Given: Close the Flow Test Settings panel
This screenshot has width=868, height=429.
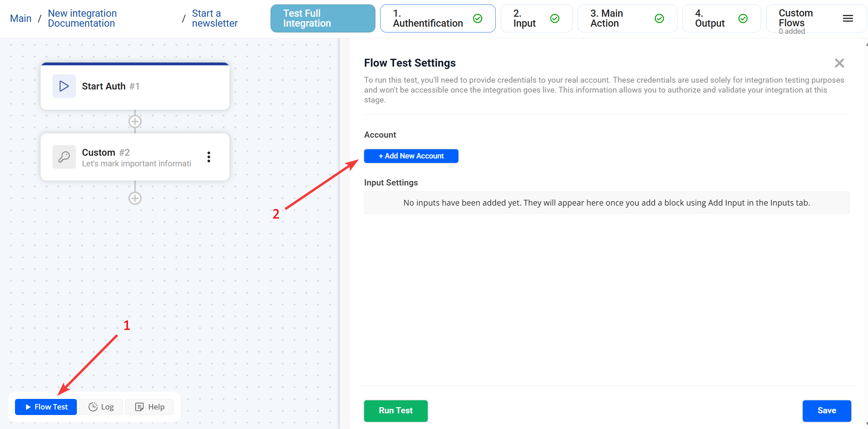Looking at the screenshot, I should pyautogui.click(x=839, y=63).
